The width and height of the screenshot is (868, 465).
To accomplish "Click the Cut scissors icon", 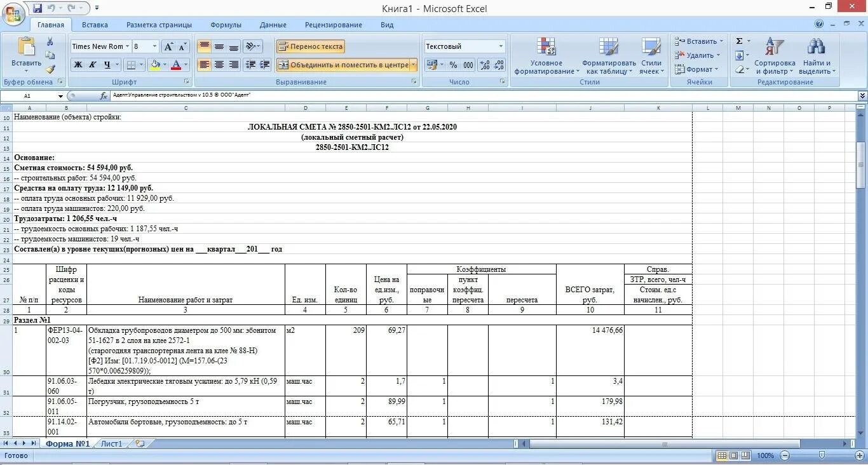I will click(50, 41).
